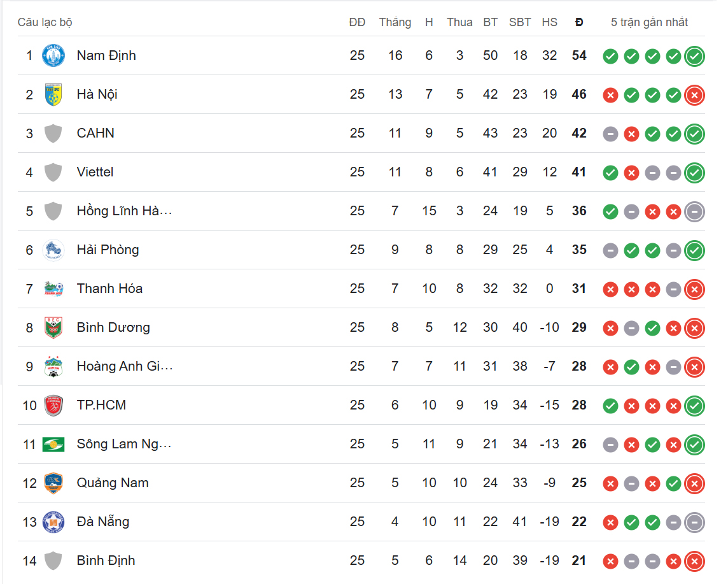Open the CAHN team row
Screen dimensions: 728x584
(361, 133)
